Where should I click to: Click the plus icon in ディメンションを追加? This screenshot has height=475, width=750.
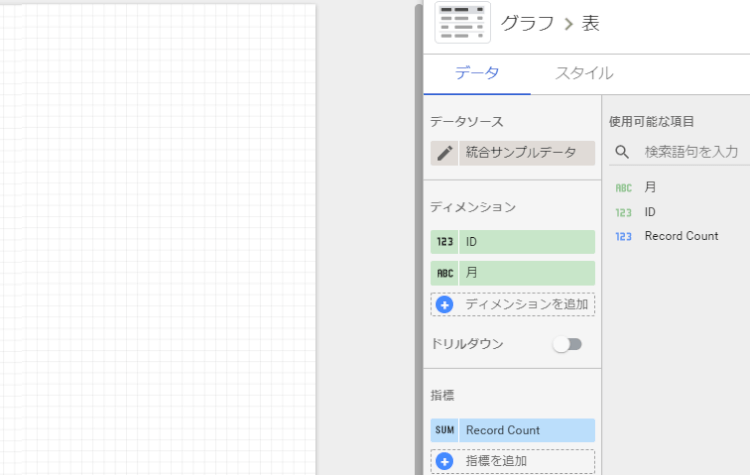(444, 304)
